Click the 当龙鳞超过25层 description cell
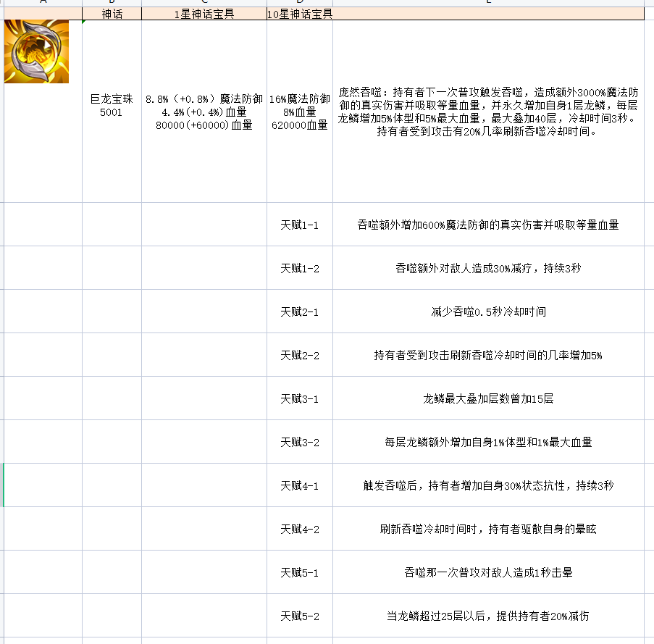 click(488, 616)
